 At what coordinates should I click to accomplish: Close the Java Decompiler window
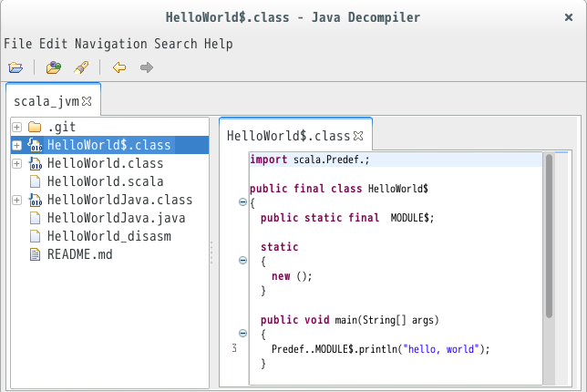[568, 17]
